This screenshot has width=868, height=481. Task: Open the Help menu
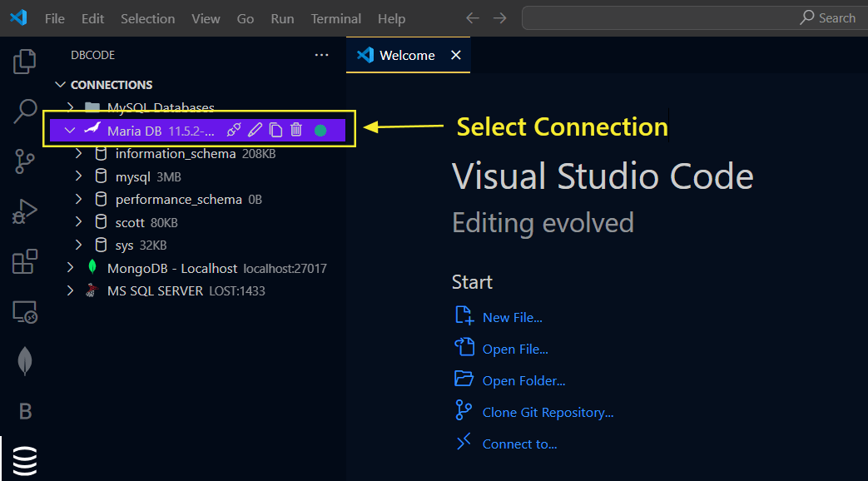click(x=391, y=18)
